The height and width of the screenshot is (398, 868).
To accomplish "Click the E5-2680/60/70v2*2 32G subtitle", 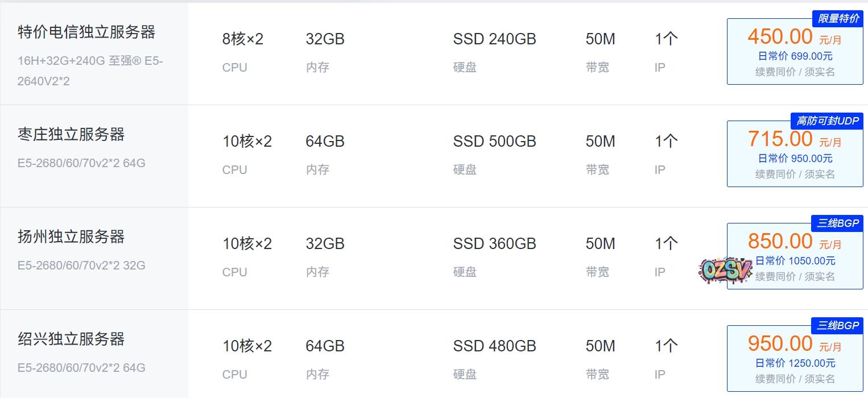I will tap(81, 266).
